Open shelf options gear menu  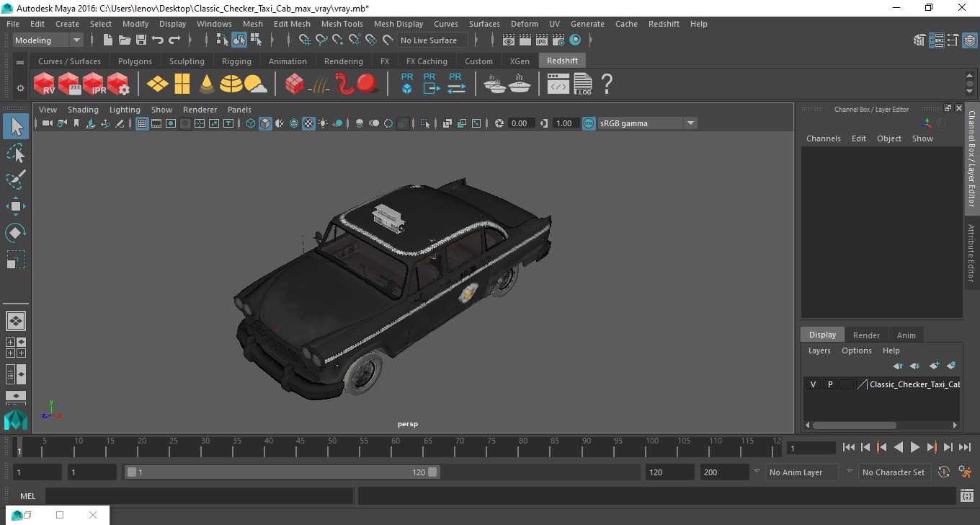tap(20, 88)
